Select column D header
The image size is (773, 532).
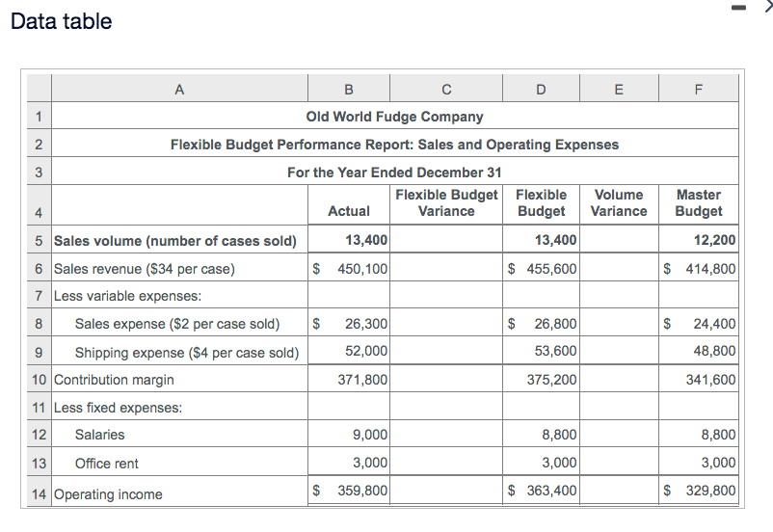541,89
